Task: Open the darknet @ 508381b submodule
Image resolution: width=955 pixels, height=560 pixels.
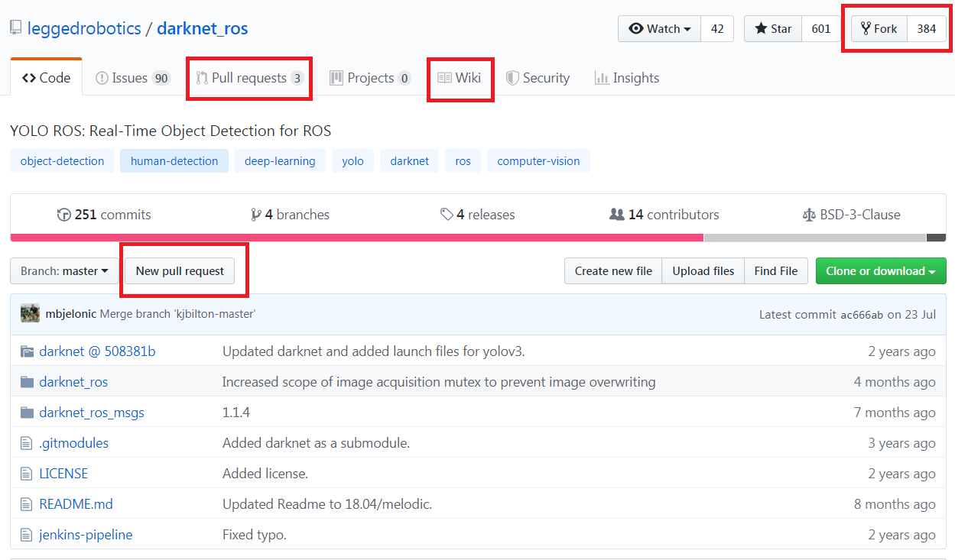Action: click(97, 351)
